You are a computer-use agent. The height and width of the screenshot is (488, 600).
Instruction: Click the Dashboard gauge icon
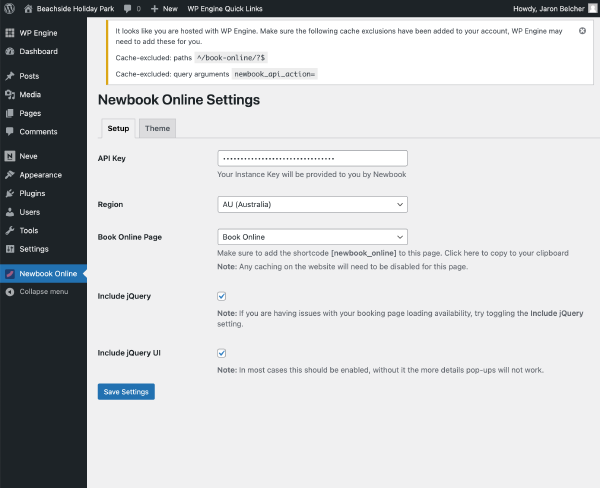click(10, 51)
